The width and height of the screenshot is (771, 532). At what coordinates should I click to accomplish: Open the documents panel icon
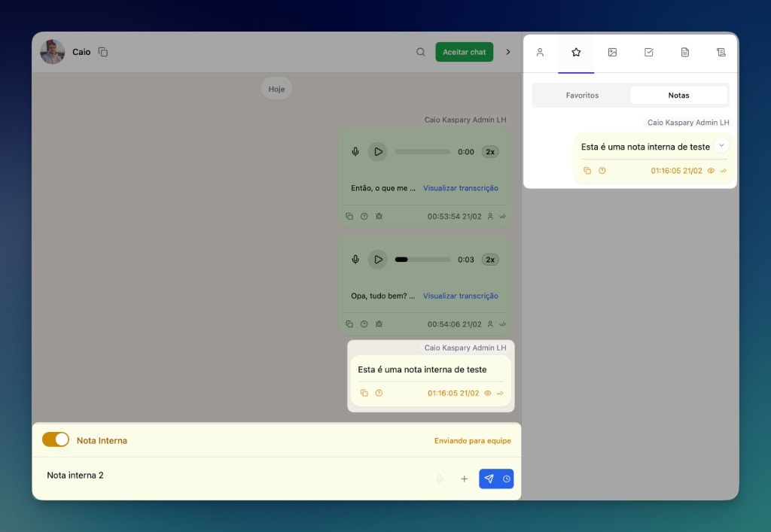tap(684, 53)
